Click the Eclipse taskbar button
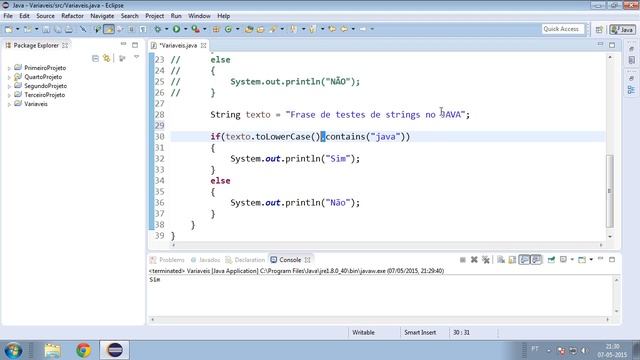Image resolution: width=640 pixels, height=360 pixels. pyautogui.click(x=115, y=350)
